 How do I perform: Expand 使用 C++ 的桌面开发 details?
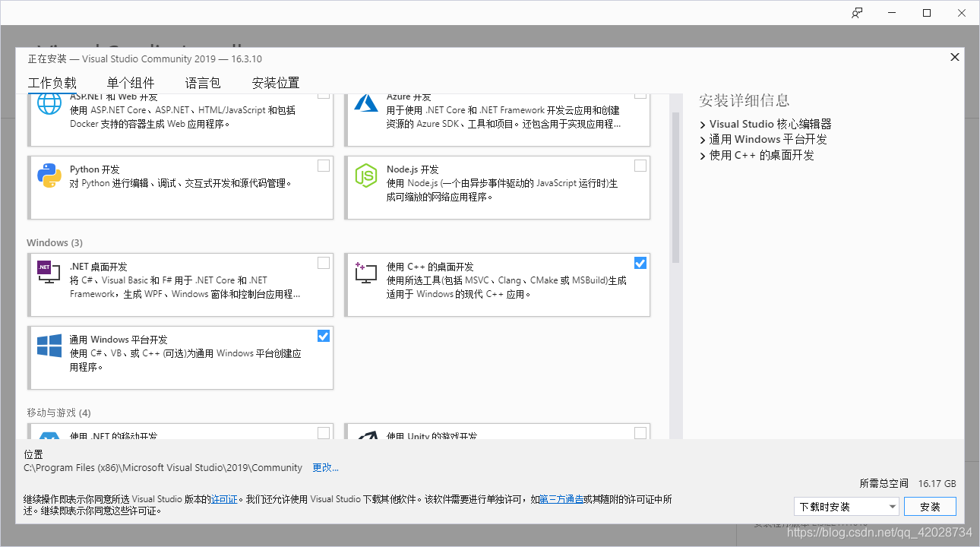pos(703,156)
